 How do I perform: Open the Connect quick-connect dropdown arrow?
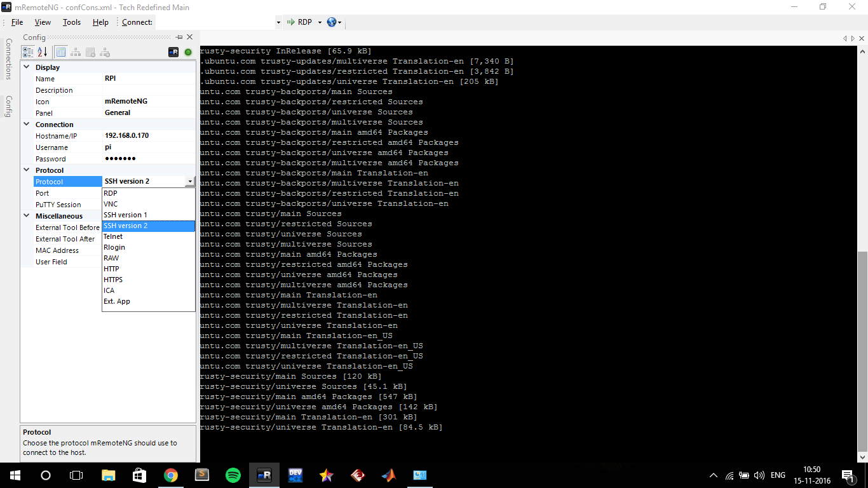click(278, 22)
